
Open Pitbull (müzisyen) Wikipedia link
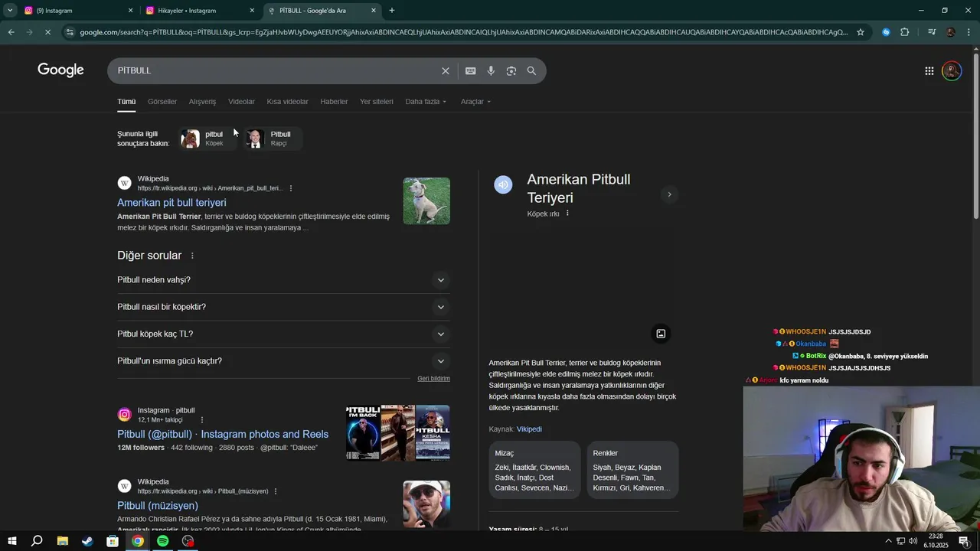pyautogui.click(x=158, y=506)
